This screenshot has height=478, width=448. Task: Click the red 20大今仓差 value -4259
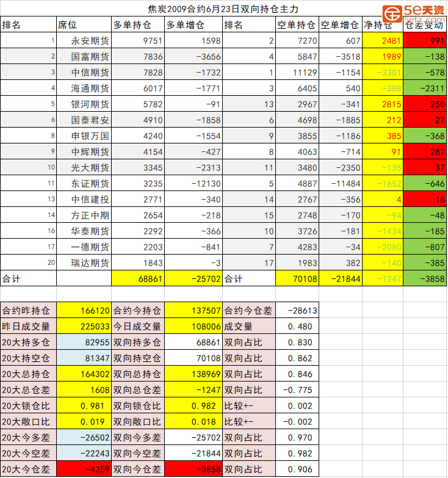tap(84, 469)
